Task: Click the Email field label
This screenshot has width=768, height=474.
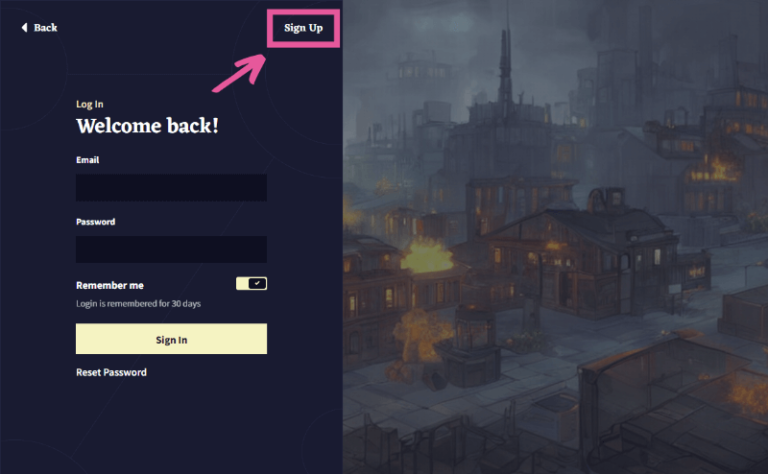Action: (x=88, y=160)
